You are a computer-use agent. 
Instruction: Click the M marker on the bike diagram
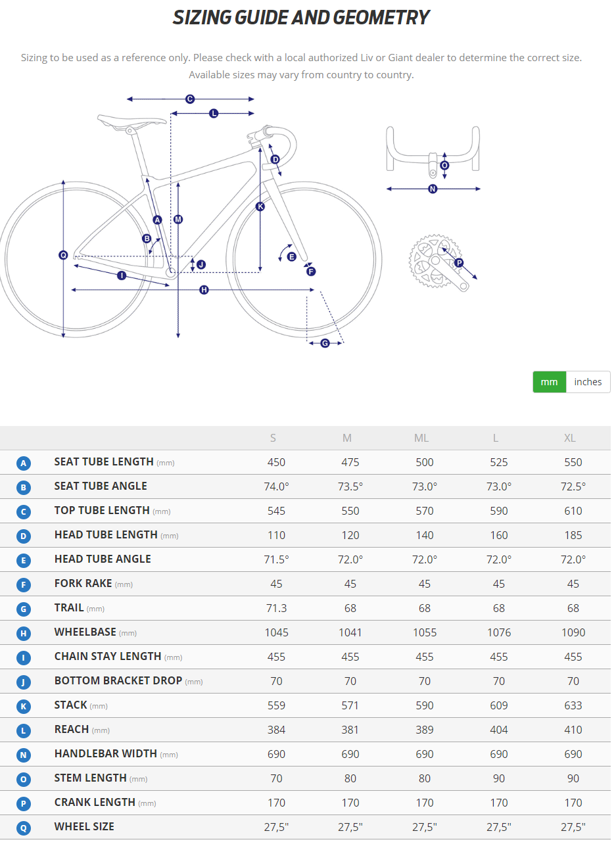point(178,220)
